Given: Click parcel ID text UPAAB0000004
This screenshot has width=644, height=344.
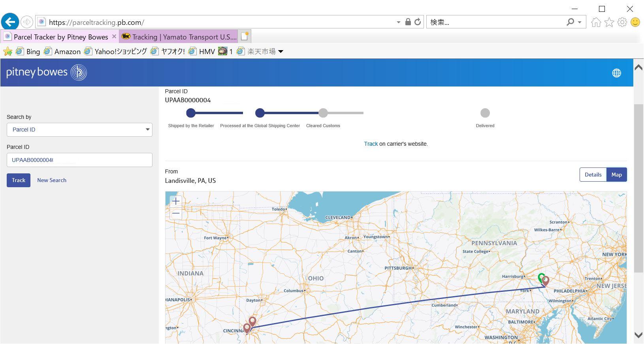Looking at the screenshot, I should coord(188,100).
